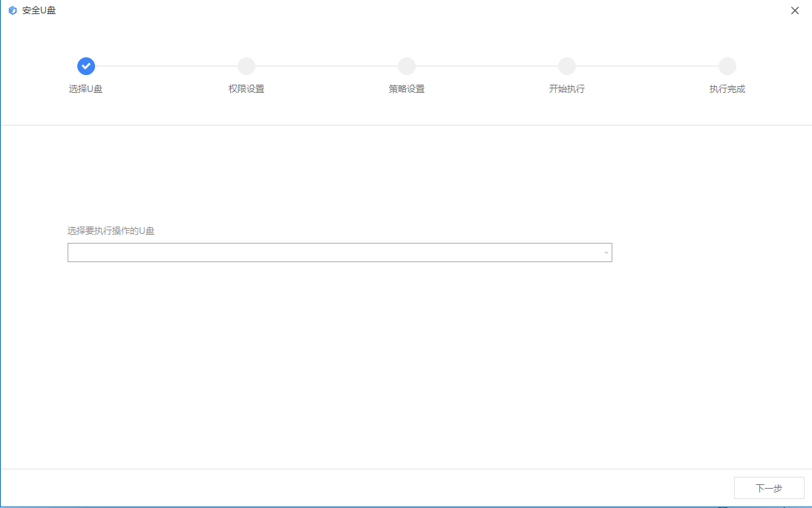Image resolution: width=812 pixels, height=508 pixels.
Task: Click the 安全U盘 app icon in title bar
Action: tap(12, 10)
